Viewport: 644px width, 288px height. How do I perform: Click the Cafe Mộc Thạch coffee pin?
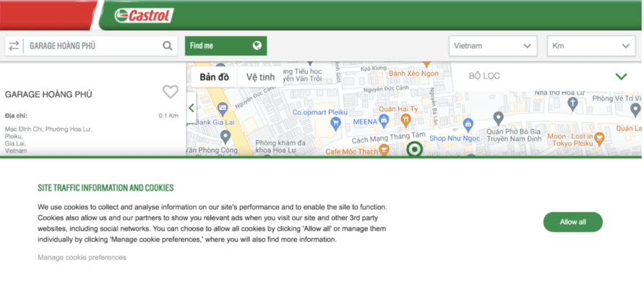tap(384, 151)
